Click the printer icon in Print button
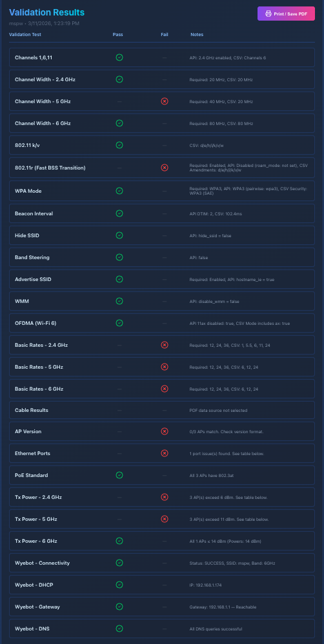324x644 pixels. [x=268, y=14]
